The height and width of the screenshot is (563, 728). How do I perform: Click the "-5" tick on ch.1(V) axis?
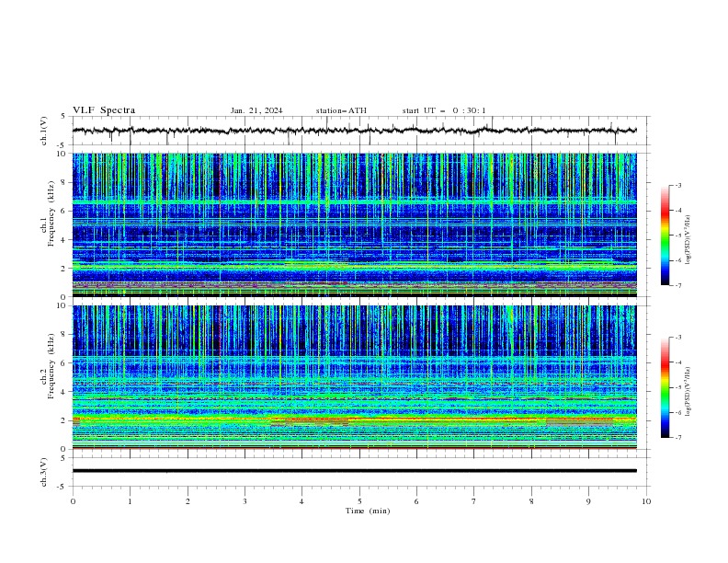click(63, 145)
